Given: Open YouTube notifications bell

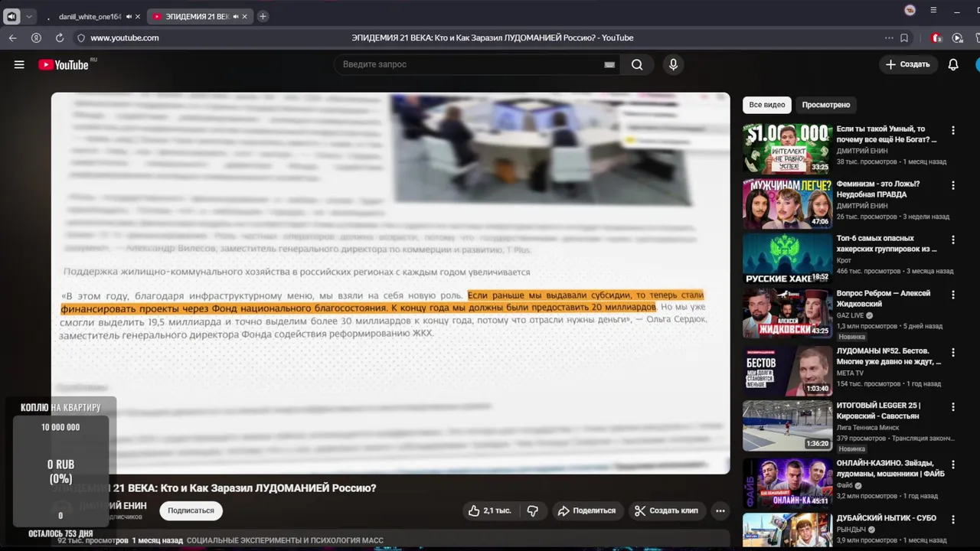Looking at the screenshot, I should [x=953, y=65].
